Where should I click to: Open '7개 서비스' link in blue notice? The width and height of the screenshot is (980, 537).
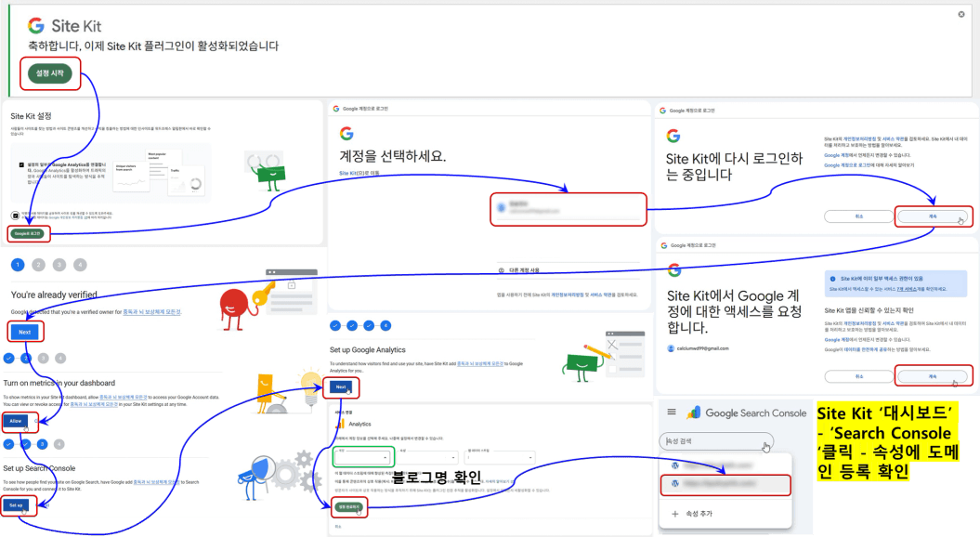pos(907,289)
